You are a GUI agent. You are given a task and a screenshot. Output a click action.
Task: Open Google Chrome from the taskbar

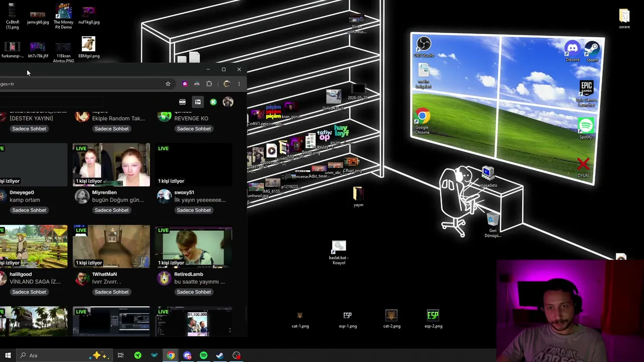click(171, 355)
